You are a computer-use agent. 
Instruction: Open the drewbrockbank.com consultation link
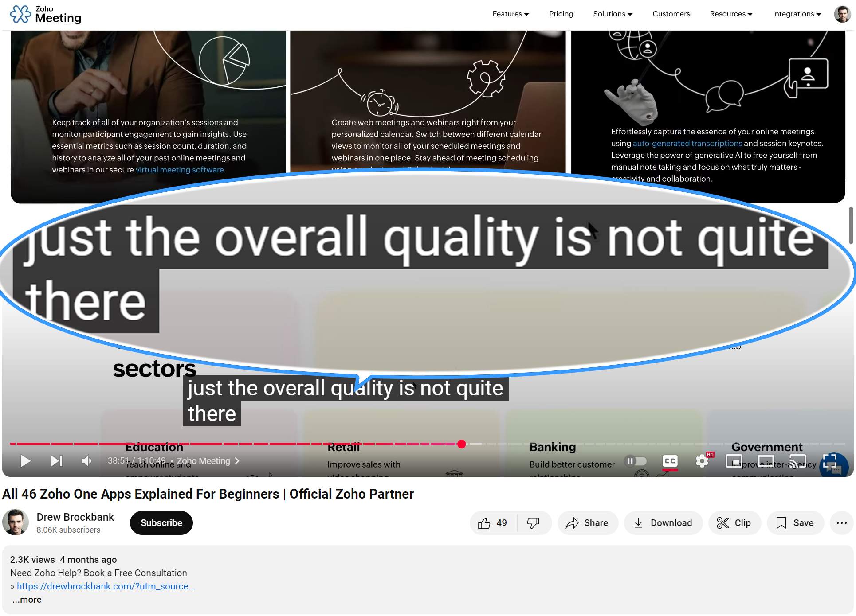coord(106,586)
